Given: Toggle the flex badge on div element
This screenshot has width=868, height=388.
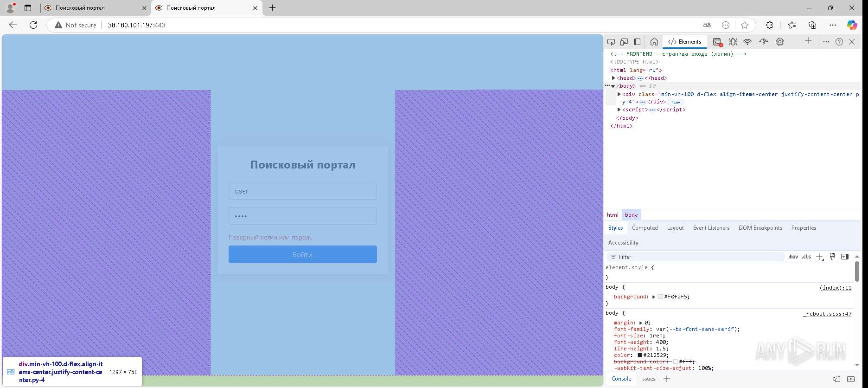Looking at the screenshot, I should point(676,102).
